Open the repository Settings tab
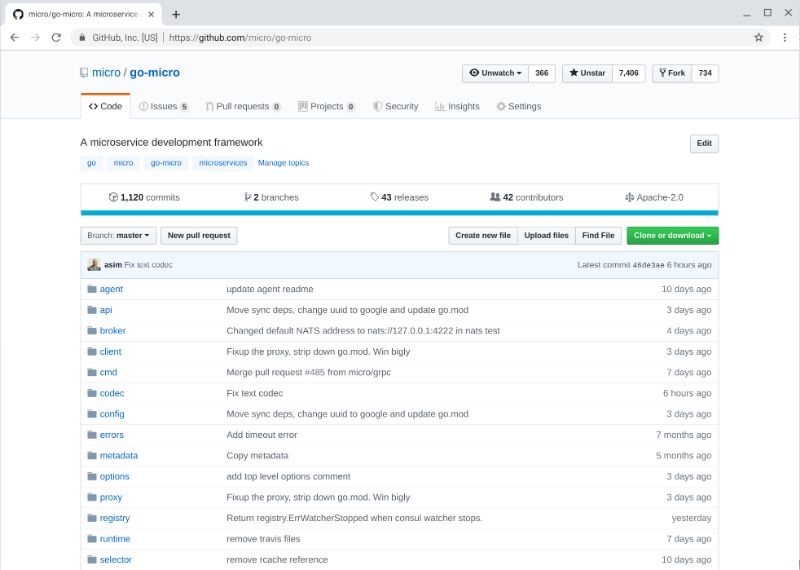Image resolution: width=800 pixels, height=570 pixels. click(519, 106)
